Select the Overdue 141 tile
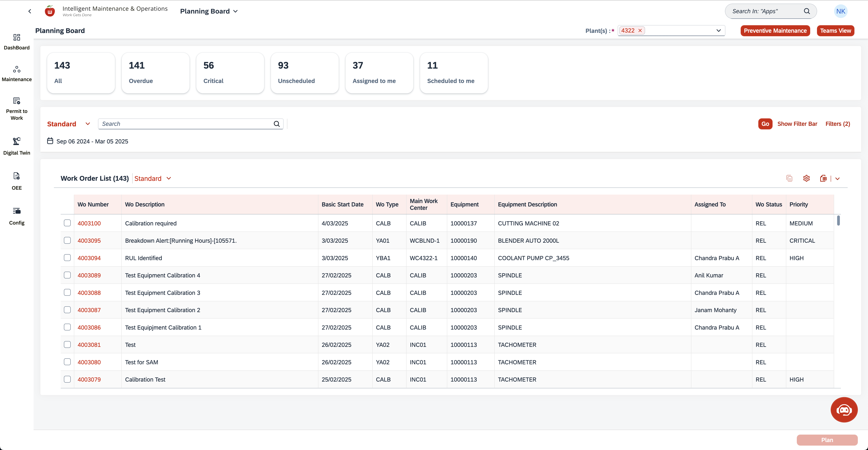This screenshot has height=450, width=868. (155, 73)
